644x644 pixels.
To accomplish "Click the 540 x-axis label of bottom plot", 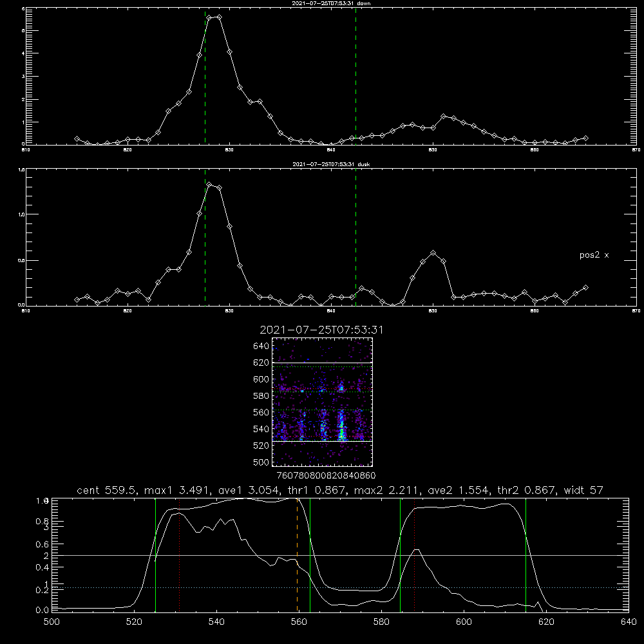I will (x=216, y=621).
